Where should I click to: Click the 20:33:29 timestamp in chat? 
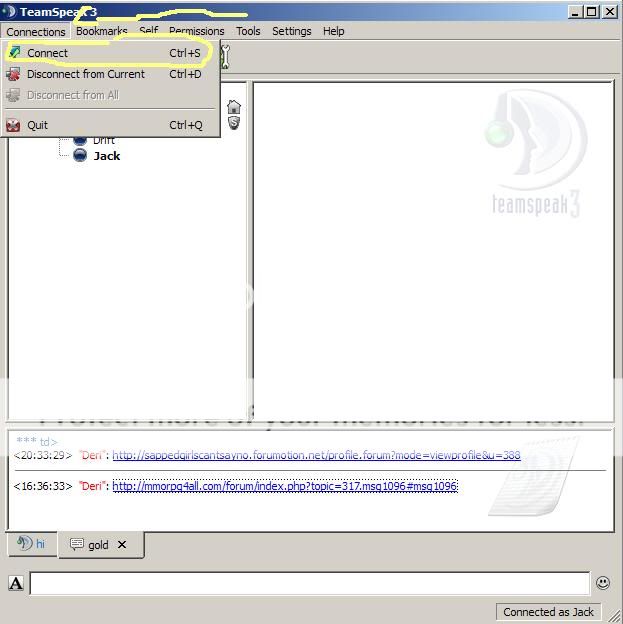click(43, 455)
